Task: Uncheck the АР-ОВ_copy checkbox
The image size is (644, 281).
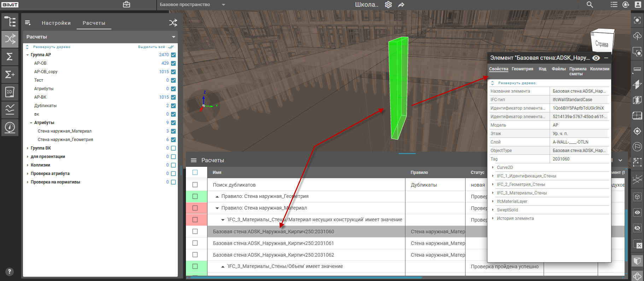Action: pos(173,72)
